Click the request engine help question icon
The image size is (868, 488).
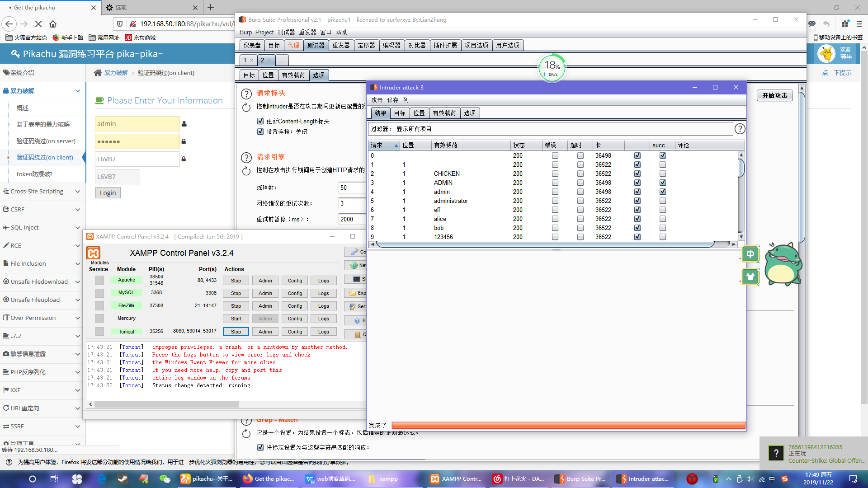click(246, 157)
